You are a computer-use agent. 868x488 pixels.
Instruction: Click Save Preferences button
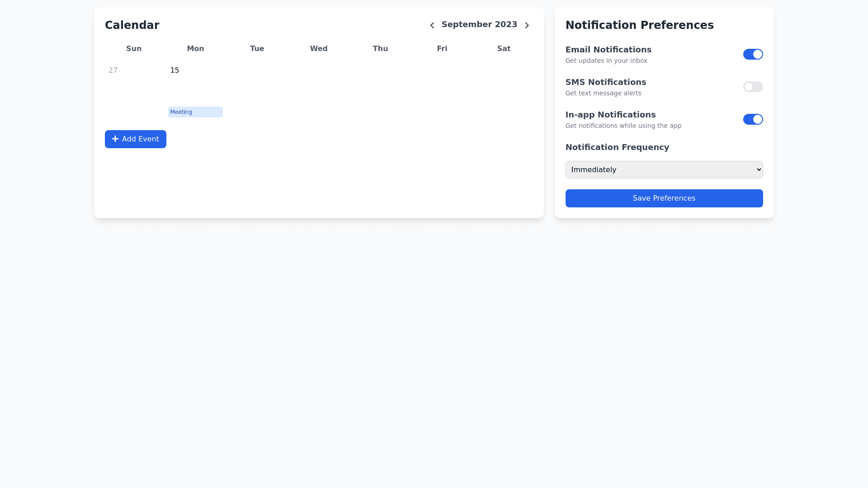[x=664, y=198]
